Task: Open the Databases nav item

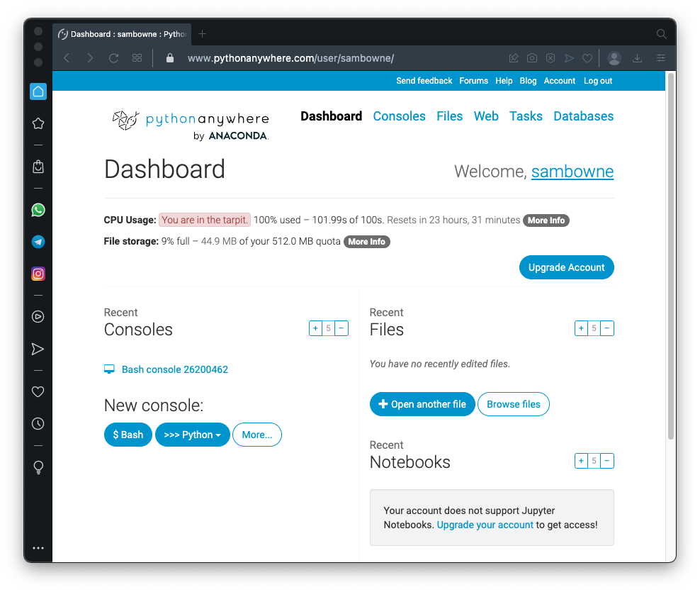Action: tap(584, 116)
